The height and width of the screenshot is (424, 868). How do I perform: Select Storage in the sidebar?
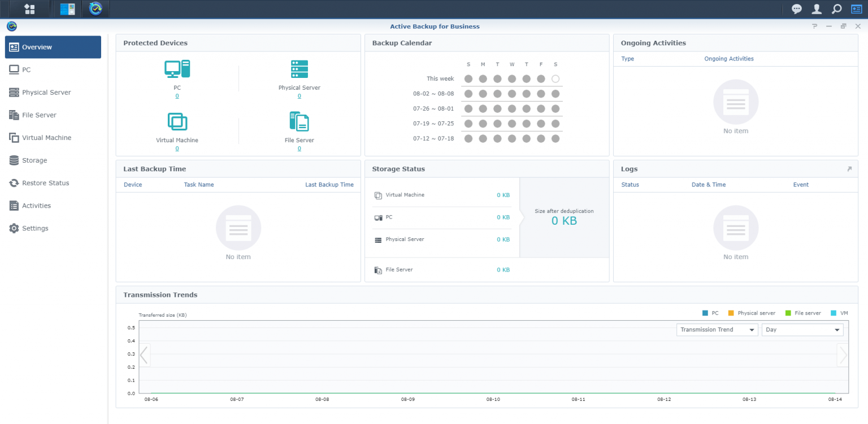click(x=34, y=160)
